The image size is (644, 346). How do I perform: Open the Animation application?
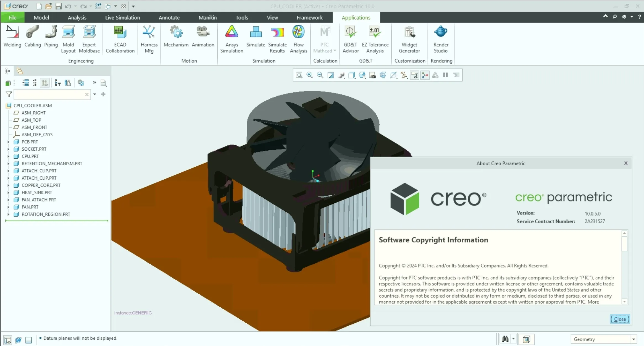tap(203, 36)
